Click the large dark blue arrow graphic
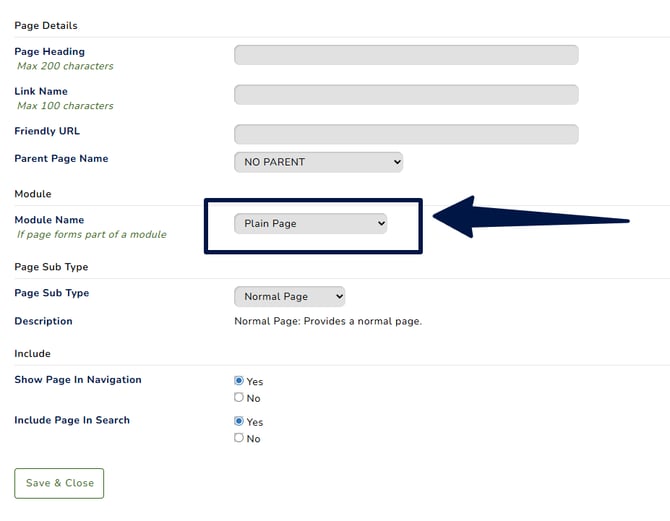This screenshot has width=670, height=521. coord(531,217)
